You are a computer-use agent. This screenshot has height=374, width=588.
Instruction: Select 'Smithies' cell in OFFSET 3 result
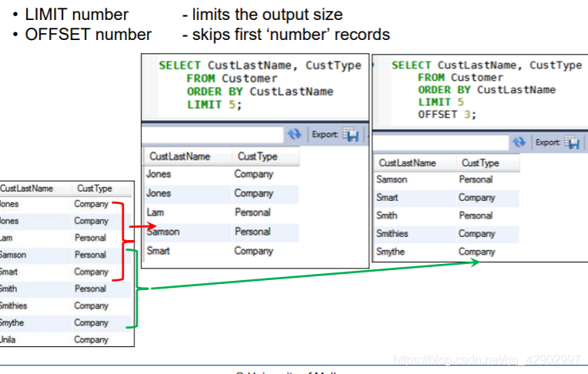click(x=392, y=234)
